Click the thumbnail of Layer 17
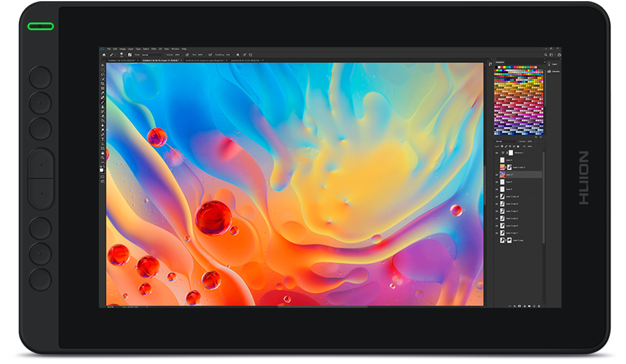 503,175
